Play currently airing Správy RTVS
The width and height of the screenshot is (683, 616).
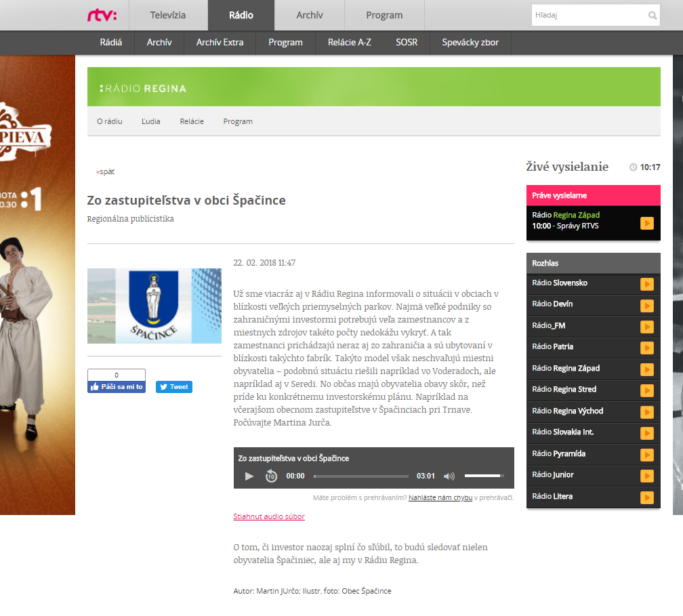point(646,223)
